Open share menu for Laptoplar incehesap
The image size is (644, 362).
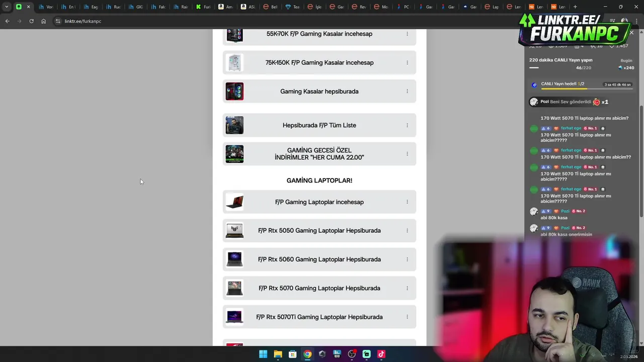pos(407,202)
